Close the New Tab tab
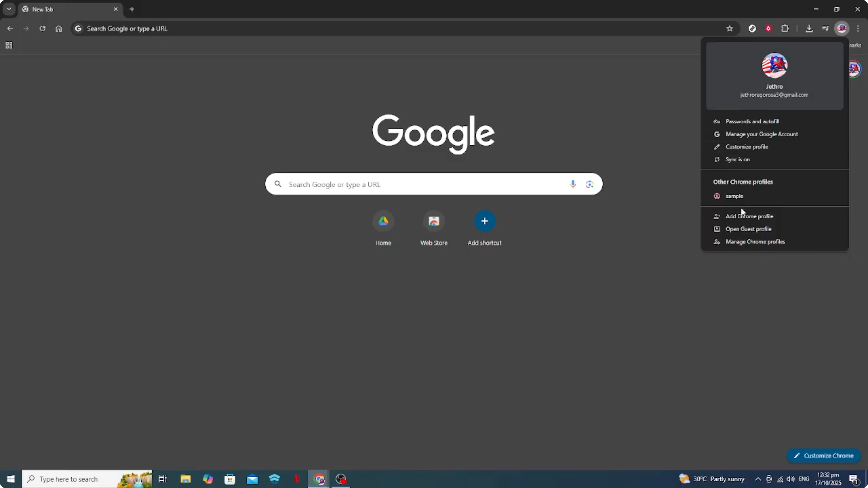Viewport: 868px width, 488px height. (116, 9)
